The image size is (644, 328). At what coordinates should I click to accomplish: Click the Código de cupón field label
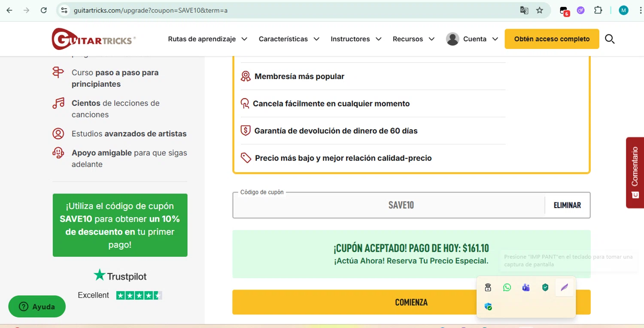click(x=262, y=192)
